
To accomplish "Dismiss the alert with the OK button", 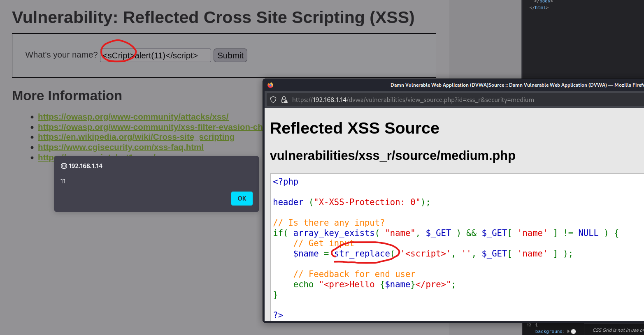I will (242, 199).
